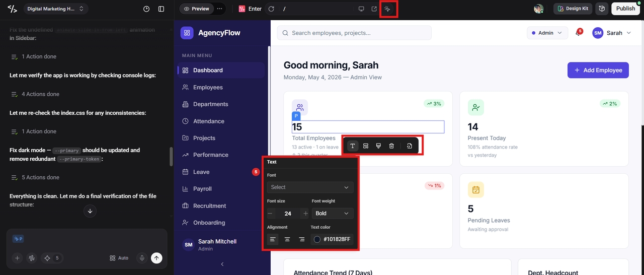Click Sarah Mitchell profile in sidebar footer
Screen dimensions: 644x275
tap(221, 245)
